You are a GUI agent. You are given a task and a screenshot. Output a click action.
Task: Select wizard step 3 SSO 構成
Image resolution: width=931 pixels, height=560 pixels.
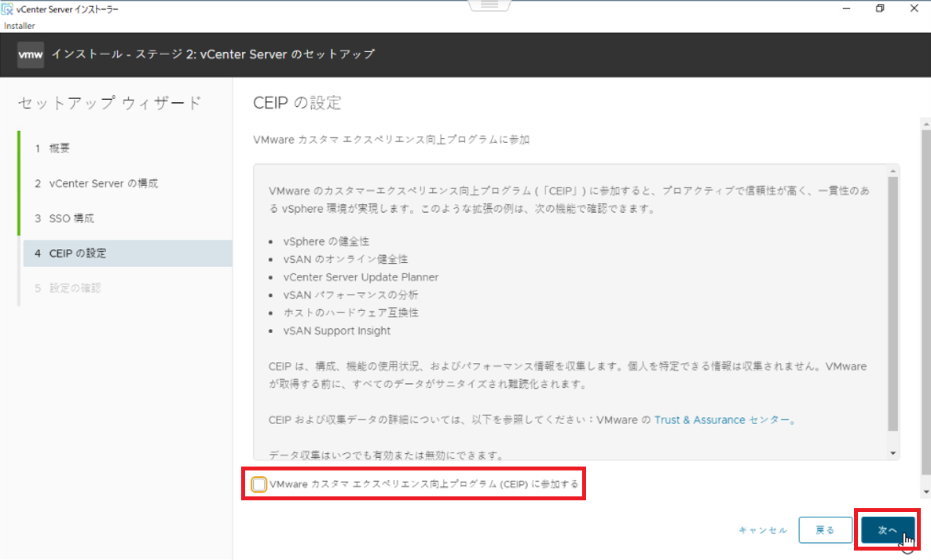[x=126, y=218]
